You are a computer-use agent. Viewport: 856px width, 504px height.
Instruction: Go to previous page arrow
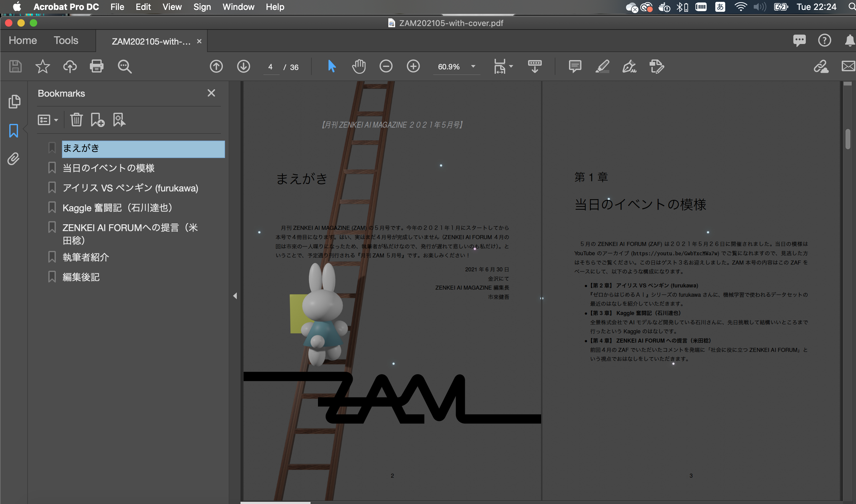tap(216, 66)
